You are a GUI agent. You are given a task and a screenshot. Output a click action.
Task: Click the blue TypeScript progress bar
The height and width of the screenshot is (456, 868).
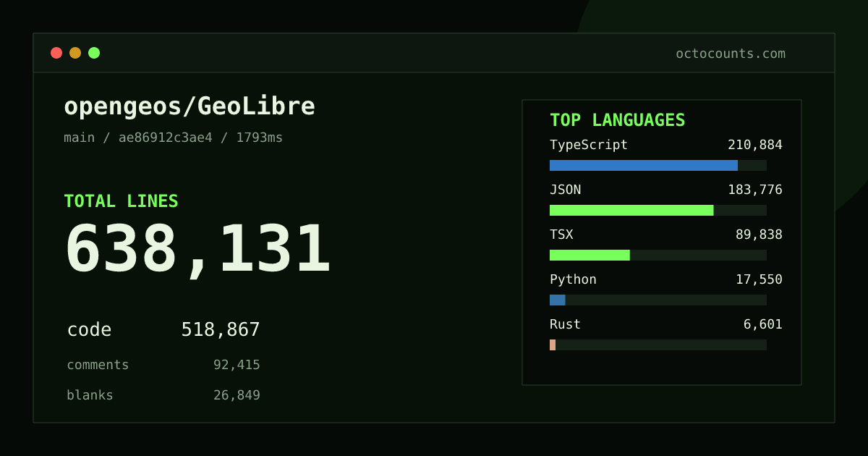click(644, 165)
